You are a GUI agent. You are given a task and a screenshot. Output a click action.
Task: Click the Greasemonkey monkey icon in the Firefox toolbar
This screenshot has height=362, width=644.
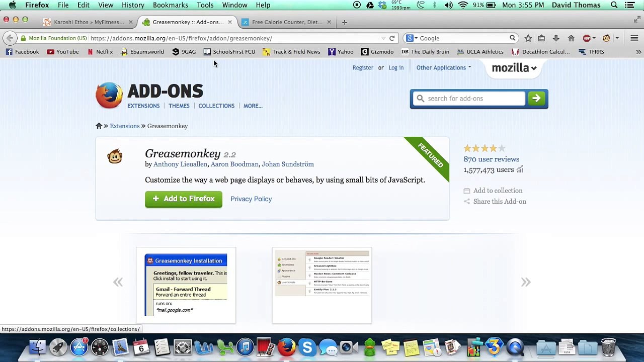pyautogui.click(x=606, y=38)
